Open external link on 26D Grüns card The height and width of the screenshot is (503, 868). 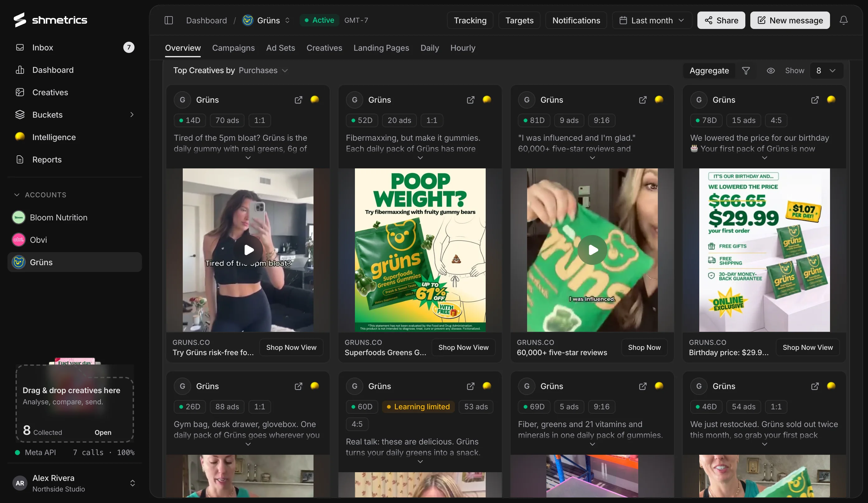click(x=298, y=386)
